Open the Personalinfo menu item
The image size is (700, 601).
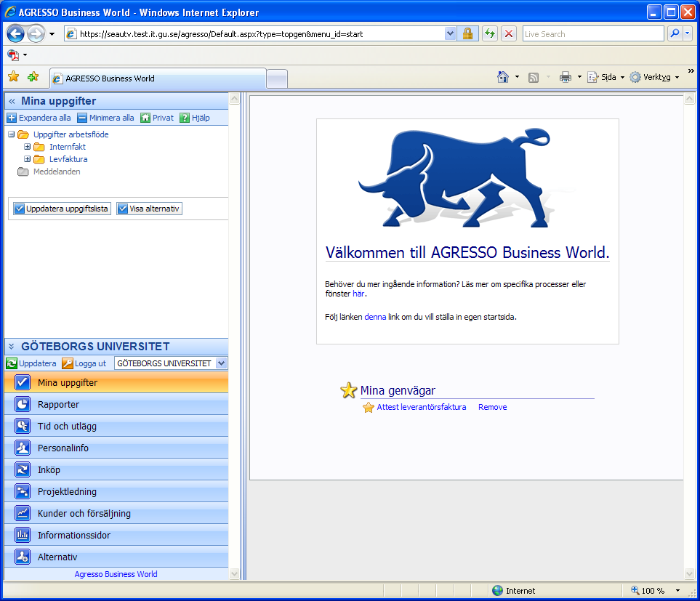pyautogui.click(x=116, y=448)
